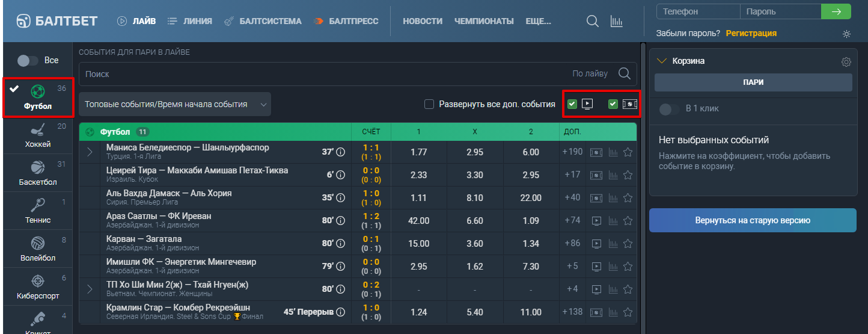This screenshot has width=868, height=334.
Task: Select Киберспорт sport in sidebar
Action: 38,287
